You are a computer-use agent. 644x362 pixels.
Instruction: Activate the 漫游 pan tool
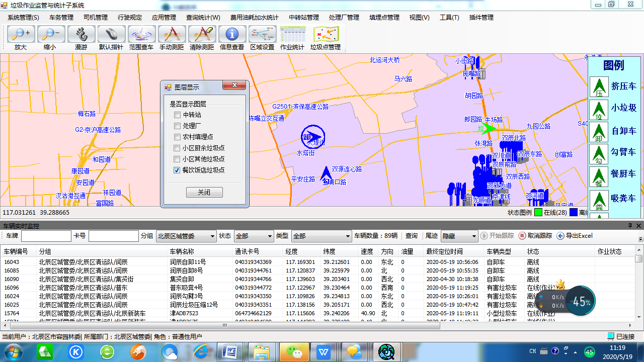tap(81, 35)
